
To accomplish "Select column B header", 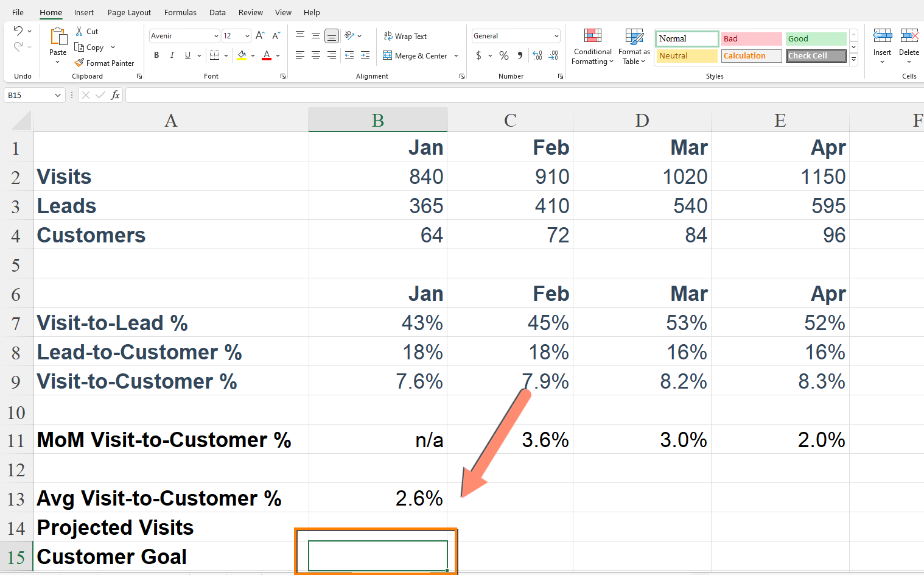I will click(378, 120).
